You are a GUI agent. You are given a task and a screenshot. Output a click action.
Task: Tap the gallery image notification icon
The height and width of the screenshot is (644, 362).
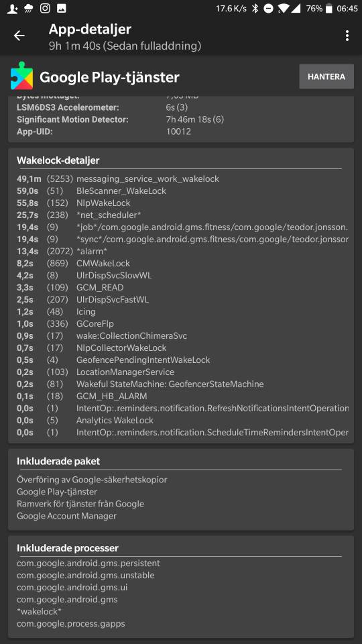[61, 8]
